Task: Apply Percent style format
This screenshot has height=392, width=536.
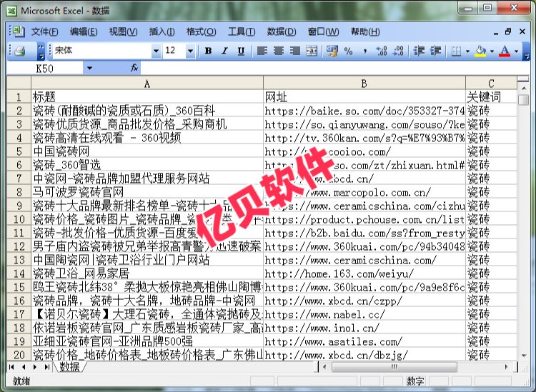Action: pos(348,51)
